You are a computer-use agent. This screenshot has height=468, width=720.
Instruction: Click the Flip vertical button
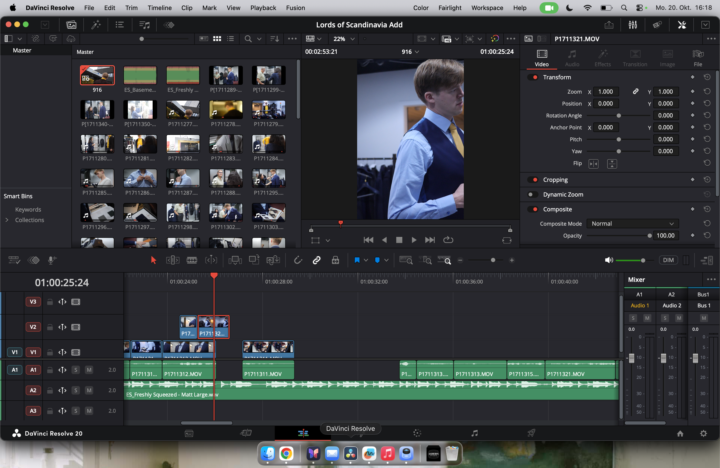[612, 164]
